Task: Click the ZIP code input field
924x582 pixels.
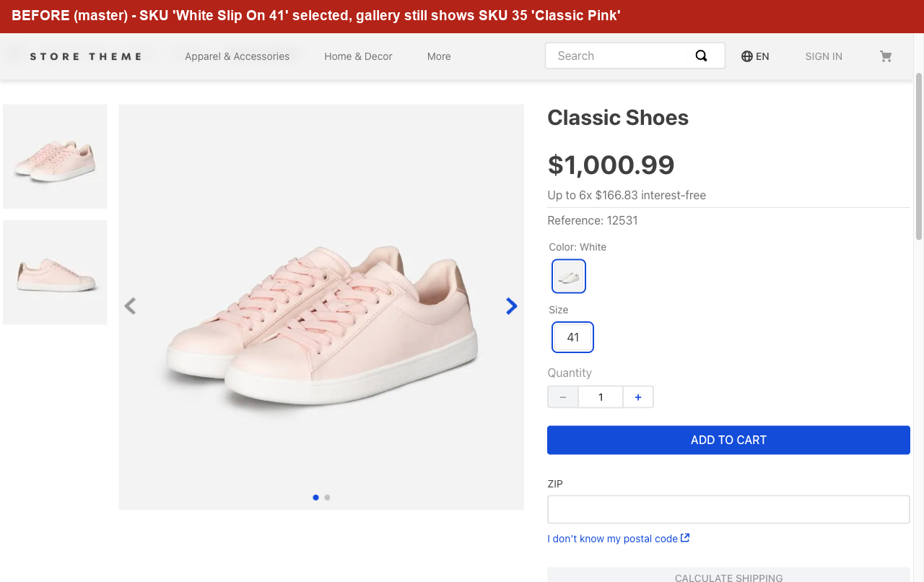Action: click(x=728, y=509)
